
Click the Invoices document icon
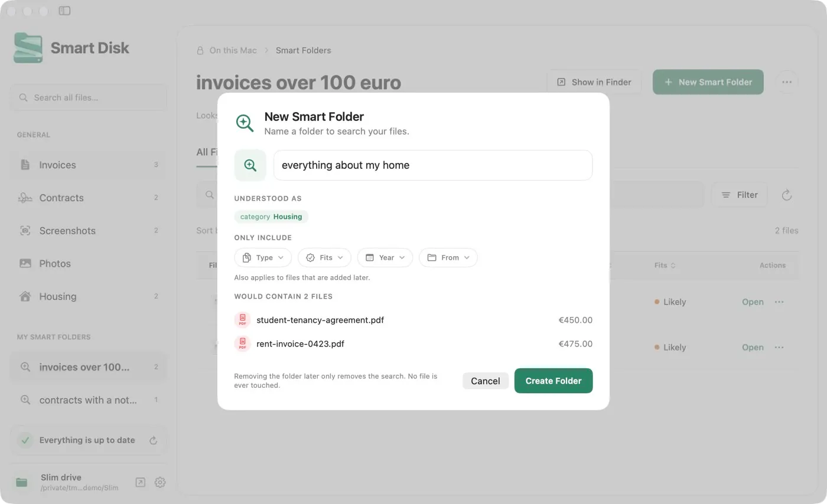click(x=25, y=165)
